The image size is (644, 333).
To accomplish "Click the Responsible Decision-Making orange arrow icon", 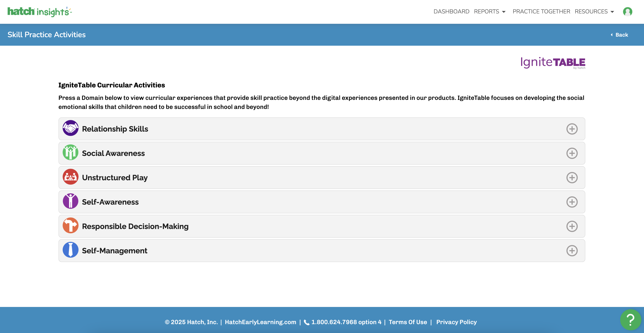I will (x=71, y=226).
